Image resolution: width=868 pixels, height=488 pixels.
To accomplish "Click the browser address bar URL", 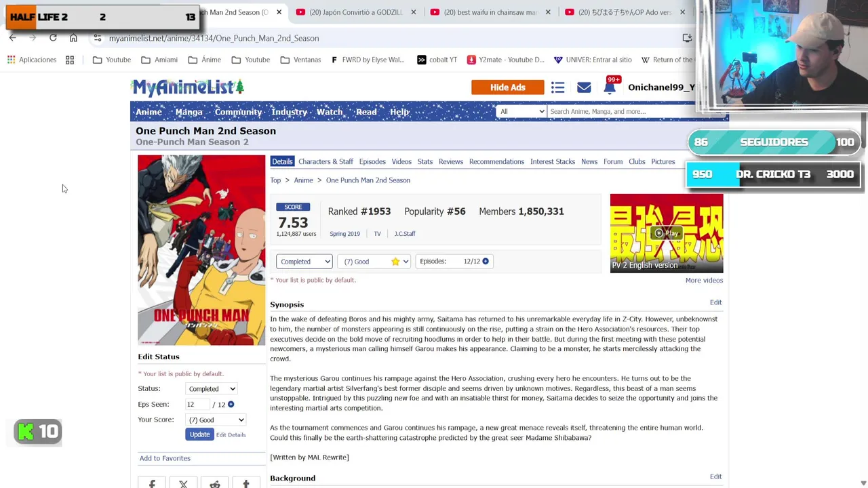I will (214, 39).
